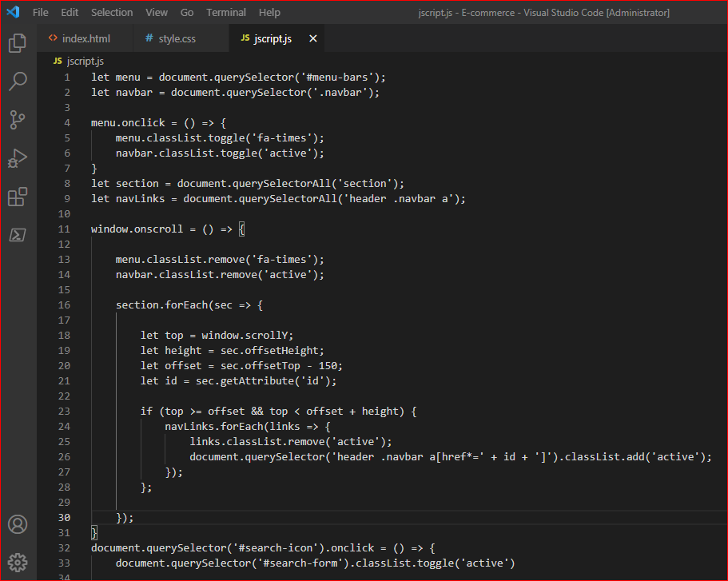Viewport: 728px width, 581px height.
Task: Click the HTML file icon on index.html tab
Action: [53, 38]
